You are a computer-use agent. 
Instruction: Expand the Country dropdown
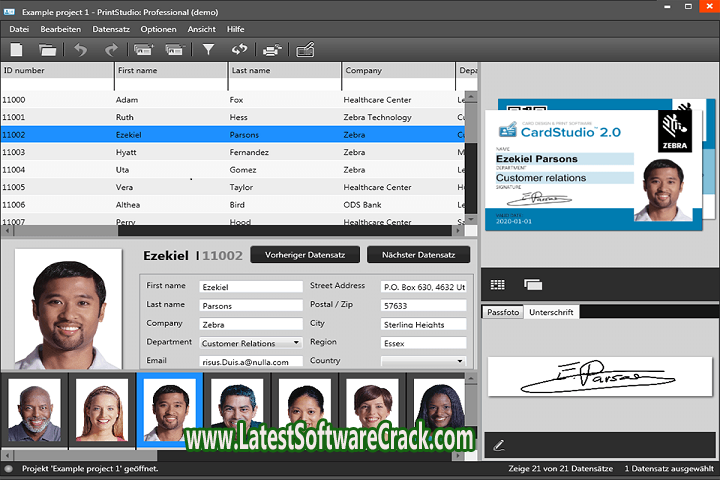(x=460, y=361)
